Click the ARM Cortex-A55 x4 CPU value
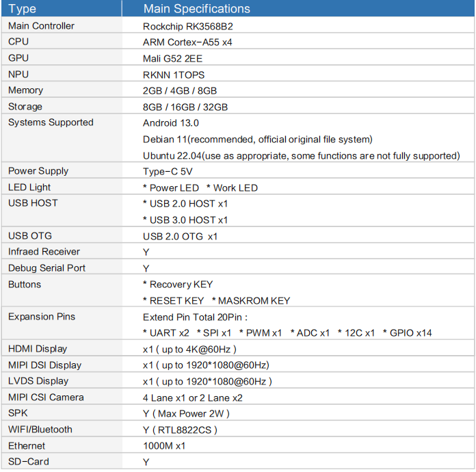This screenshot has height=472, width=476. coord(187,42)
